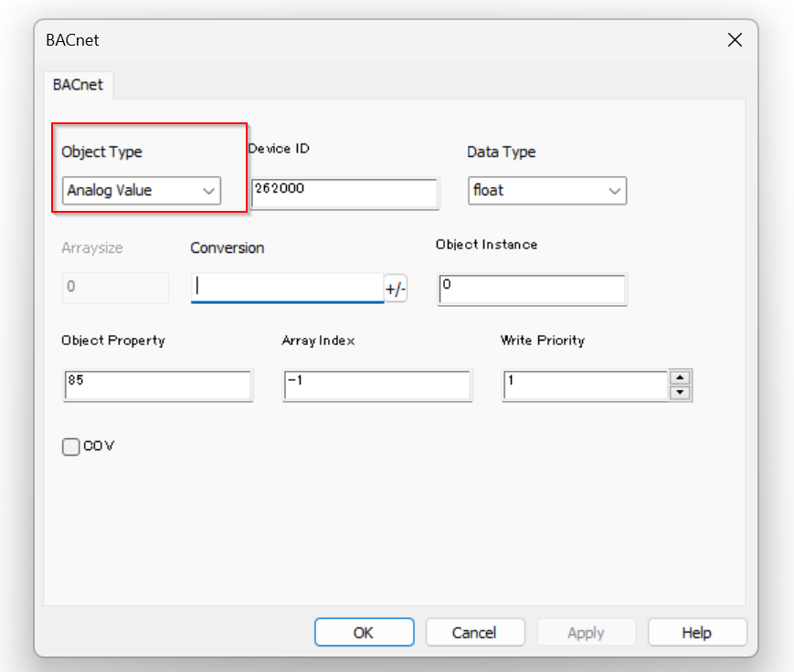This screenshot has width=794, height=672.
Task: Close the BACnet dialog window
Action: pyautogui.click(x=735, y=40)
